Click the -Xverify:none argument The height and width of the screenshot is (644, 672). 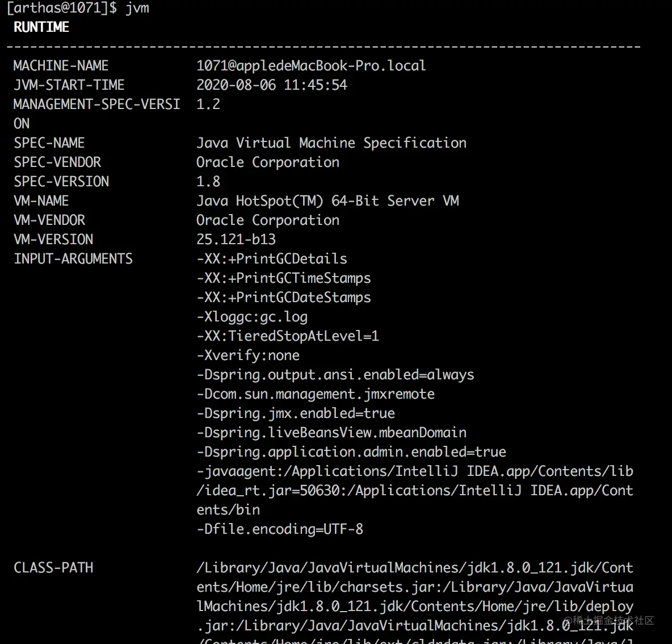click(248, 356)
